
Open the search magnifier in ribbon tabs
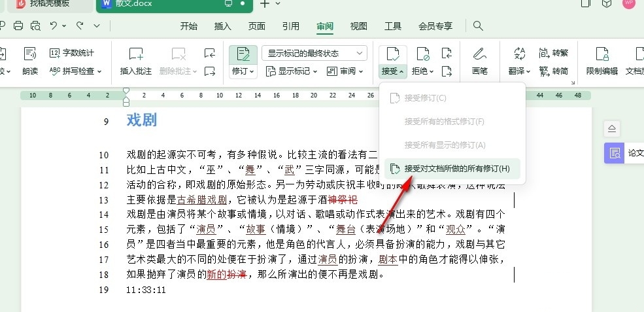coord(478,26)
